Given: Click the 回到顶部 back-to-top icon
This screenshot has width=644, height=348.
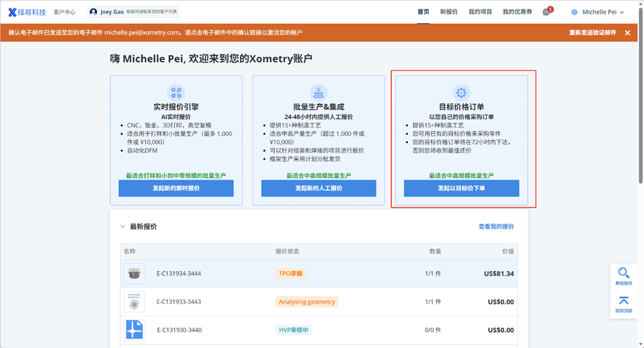Looking at the screenshot, I should [x=624, y=301].
